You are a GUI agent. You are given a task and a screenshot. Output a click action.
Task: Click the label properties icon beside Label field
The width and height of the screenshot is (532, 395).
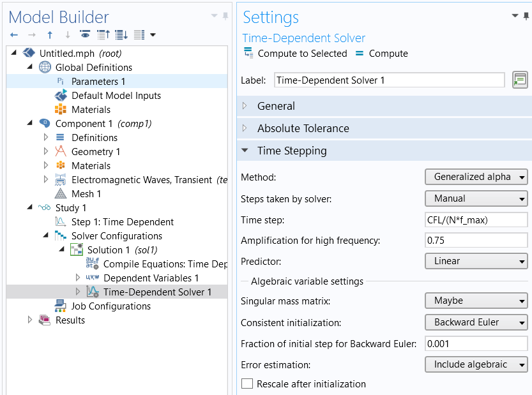[x=520, y=80]
